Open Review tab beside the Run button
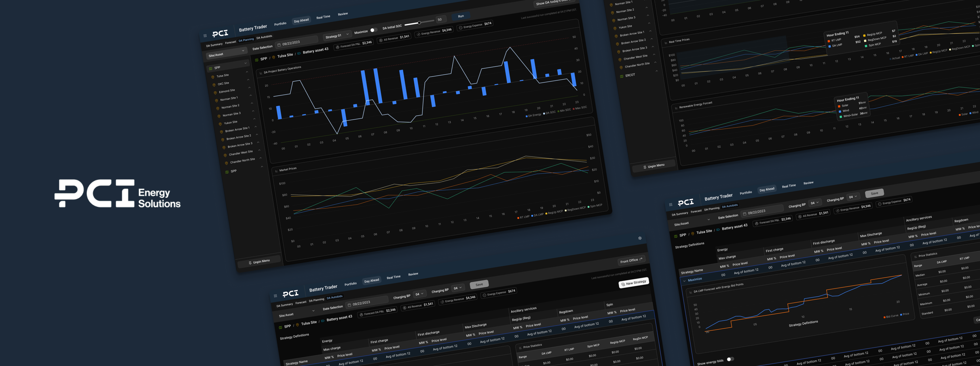 (343, 14)
